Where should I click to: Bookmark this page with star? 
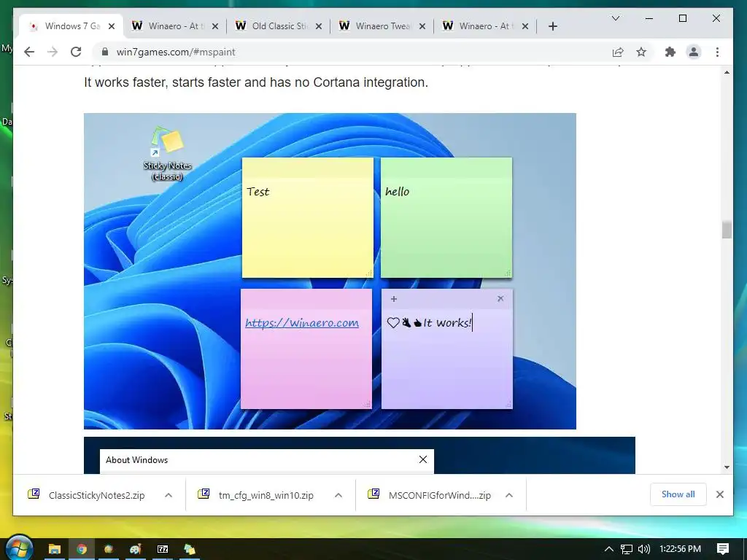(641, 52)
